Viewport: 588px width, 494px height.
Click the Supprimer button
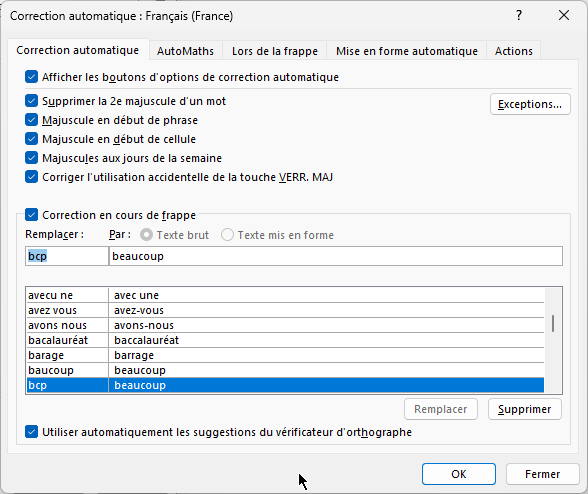coord(524,409)
